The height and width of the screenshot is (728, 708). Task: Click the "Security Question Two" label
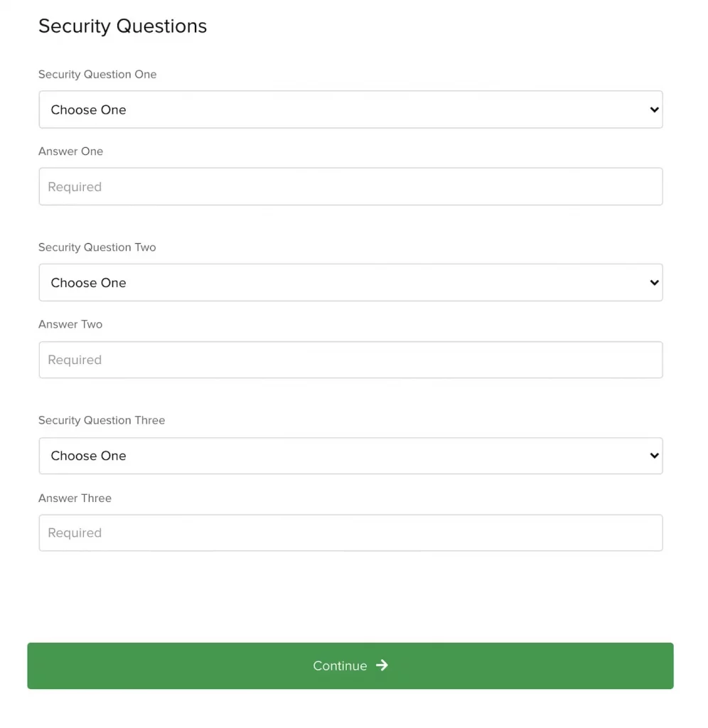(97, 247)
